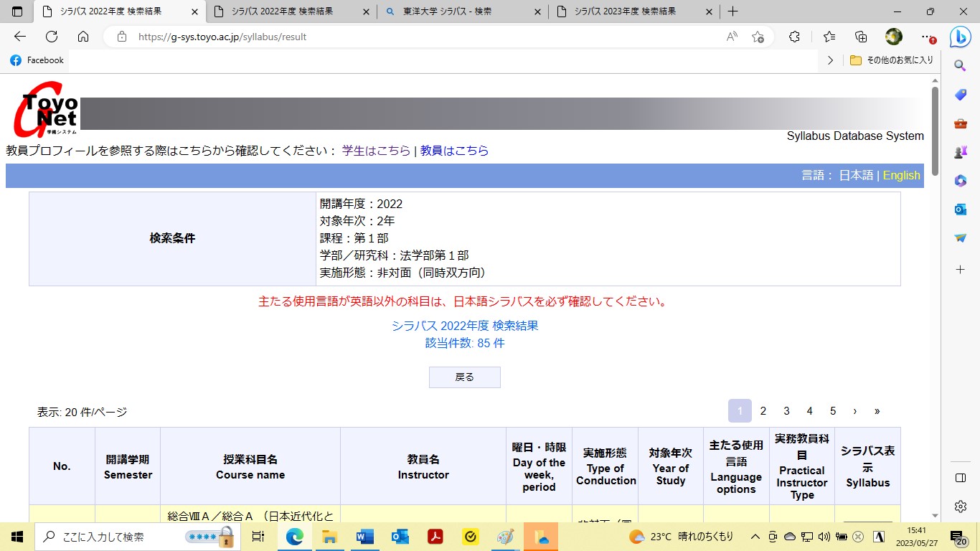Open the sidebar Drop paper-plane icon
Screen dimensions: 980x551
(x=960, y=238)
